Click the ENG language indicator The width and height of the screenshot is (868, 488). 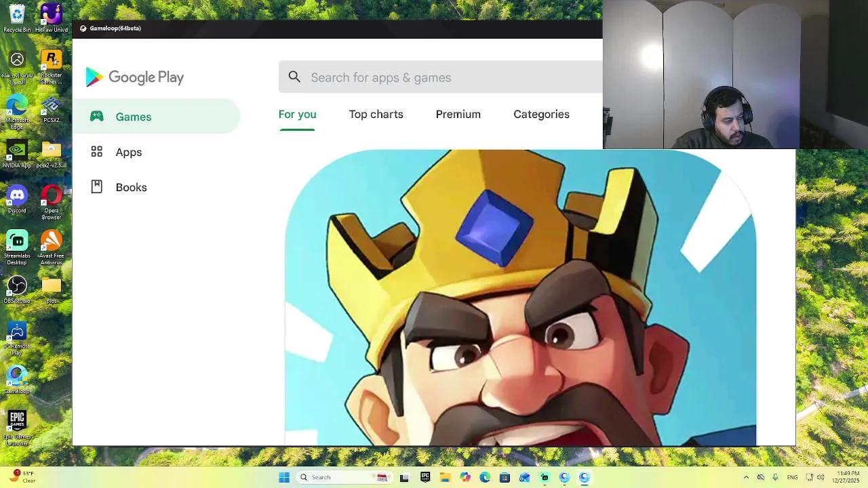click(792, 477)
